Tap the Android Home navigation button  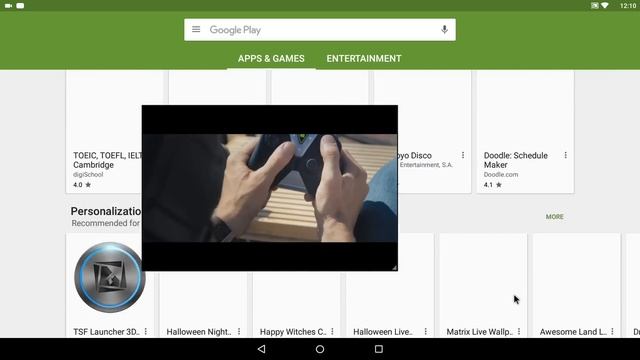tap(320, 349)
